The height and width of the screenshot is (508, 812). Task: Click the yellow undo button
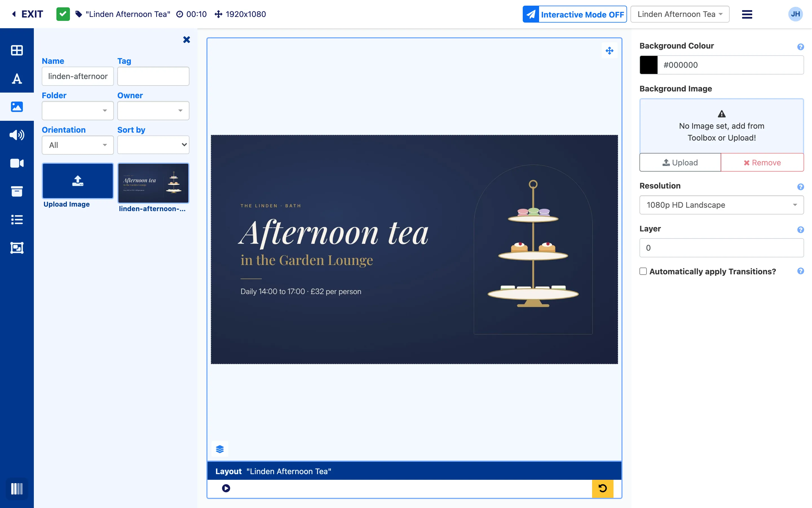(x=603, y=489)
